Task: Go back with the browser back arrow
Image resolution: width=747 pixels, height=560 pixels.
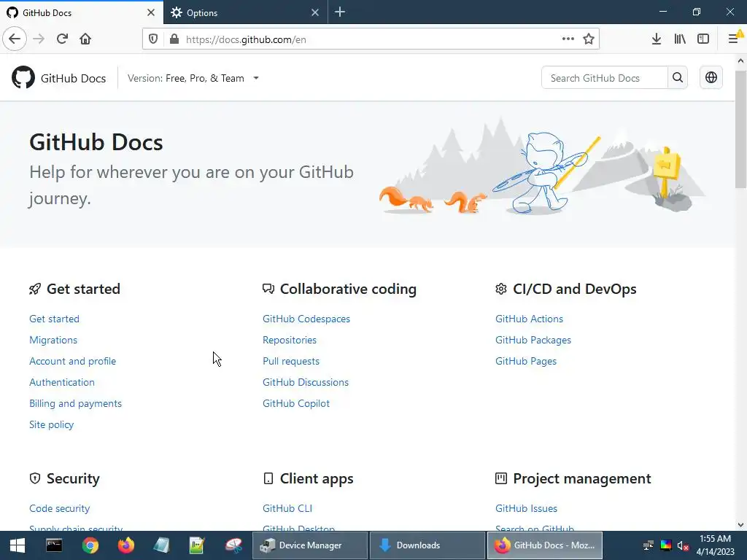Action: pos(15,39)
